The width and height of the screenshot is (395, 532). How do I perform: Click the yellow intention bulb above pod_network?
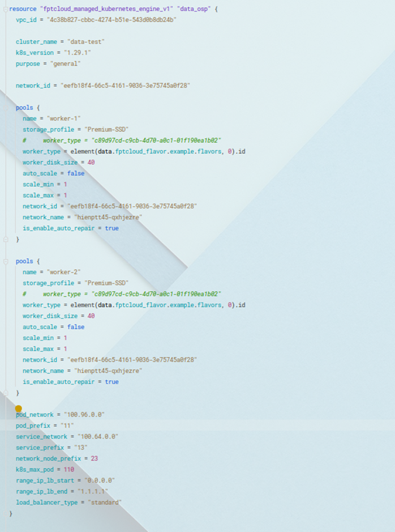pos(18,408)
